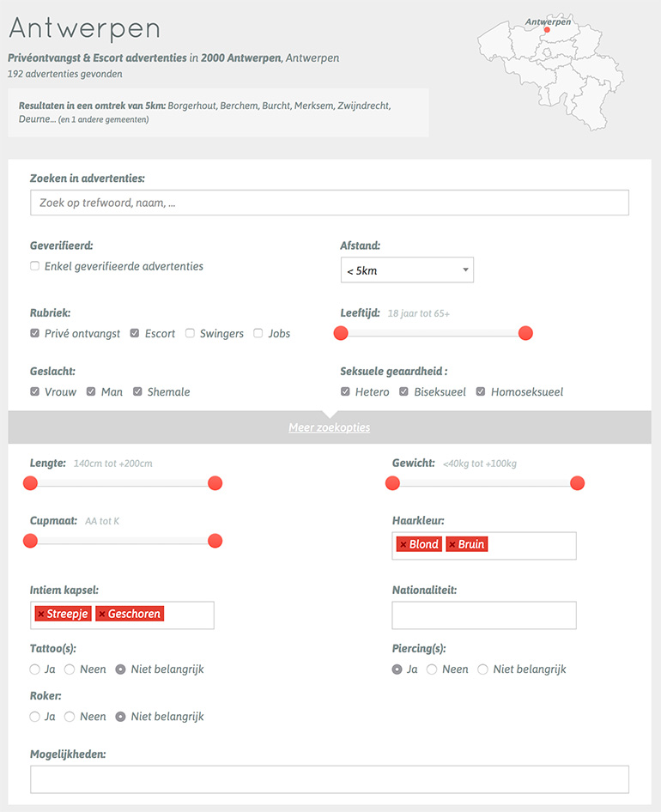Select Neen for Piercing(s)
The width and height of the screenshot is (661, 812).
pyautogui.click(x=432, y=669)
